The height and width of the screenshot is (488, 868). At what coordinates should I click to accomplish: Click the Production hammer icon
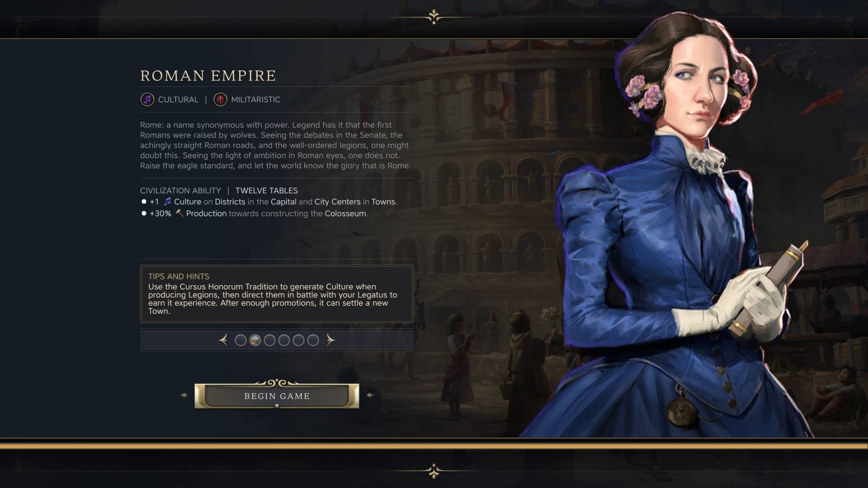179,213
